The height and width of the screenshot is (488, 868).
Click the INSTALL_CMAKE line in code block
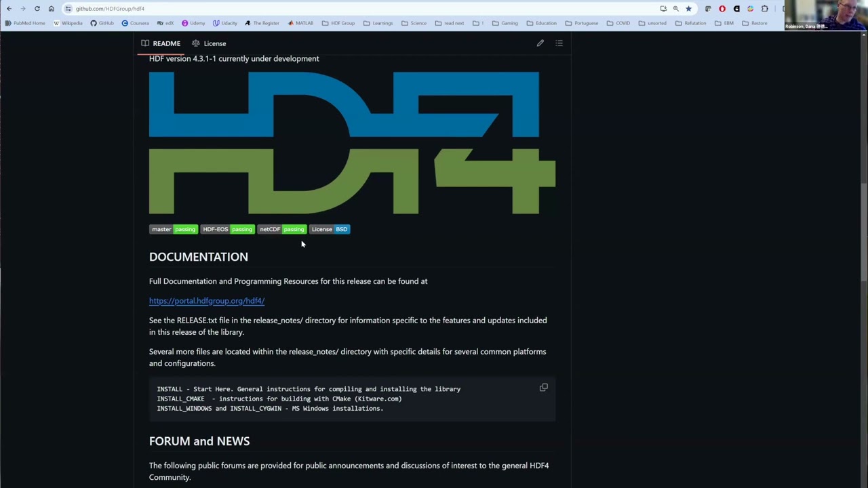[x=279, y=399]
